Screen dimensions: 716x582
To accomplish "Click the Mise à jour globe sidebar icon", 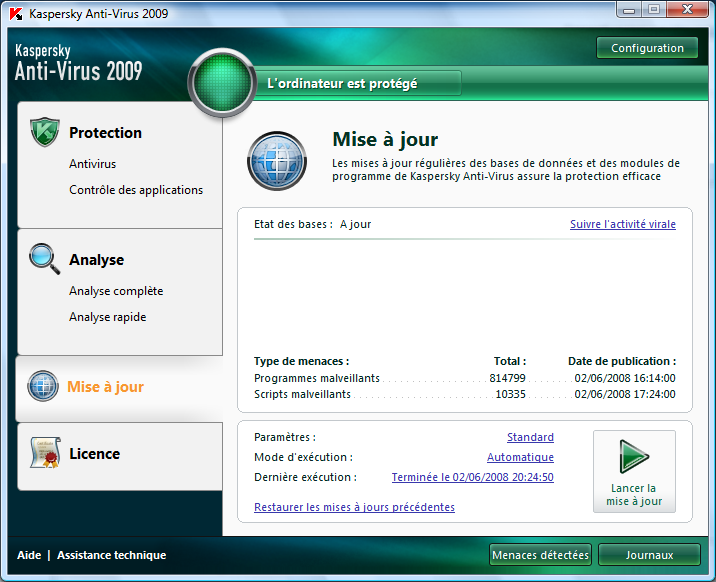I will pos(43,386).
